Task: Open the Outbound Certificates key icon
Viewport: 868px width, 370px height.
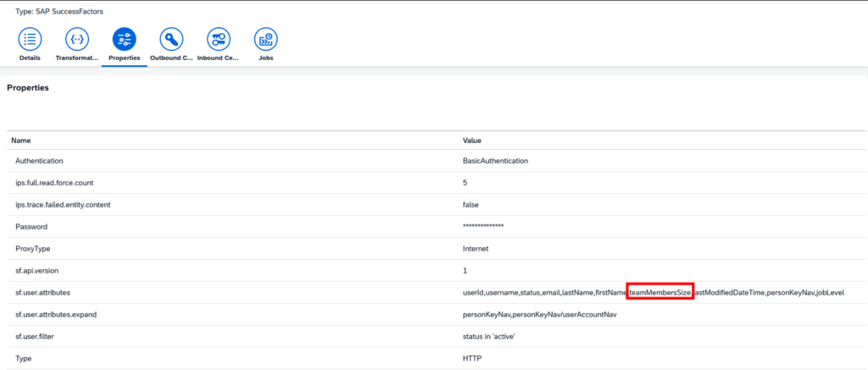Action: (x=171, y=38)
